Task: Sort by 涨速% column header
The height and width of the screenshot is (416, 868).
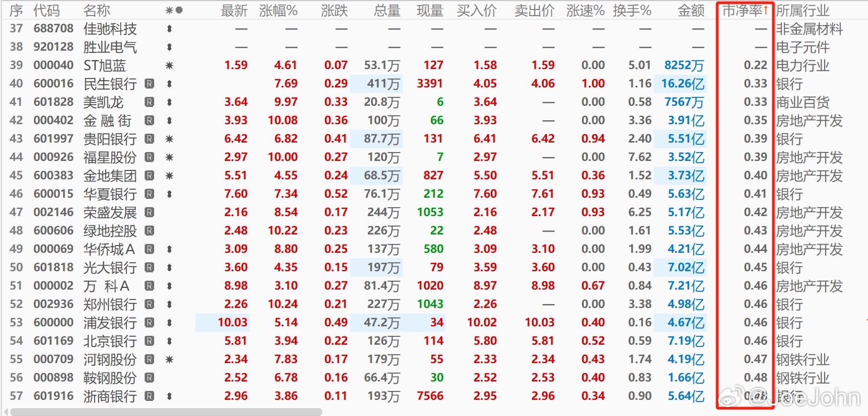Action: pyautogui.click(x=585, y=11)
